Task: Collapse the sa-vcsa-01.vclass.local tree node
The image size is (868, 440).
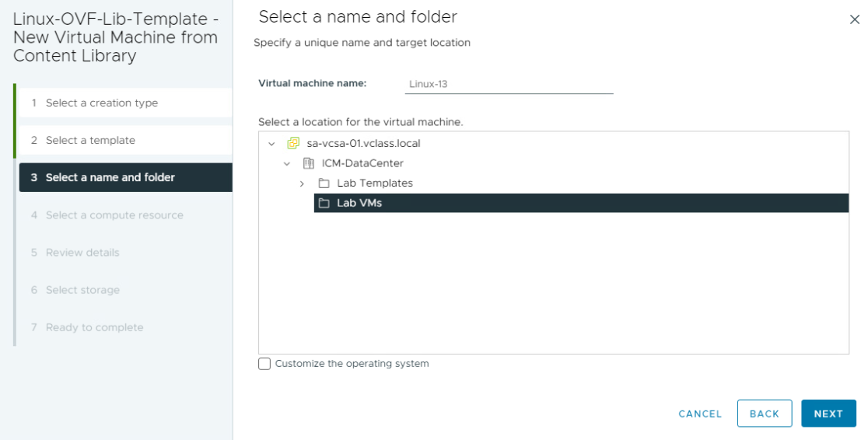Action: 271,143
